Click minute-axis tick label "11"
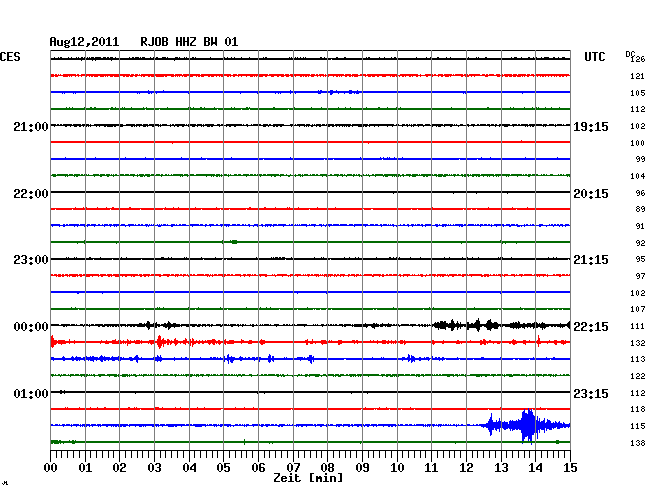Viewport: 650px width, 494px height. [x=431, y=468]
